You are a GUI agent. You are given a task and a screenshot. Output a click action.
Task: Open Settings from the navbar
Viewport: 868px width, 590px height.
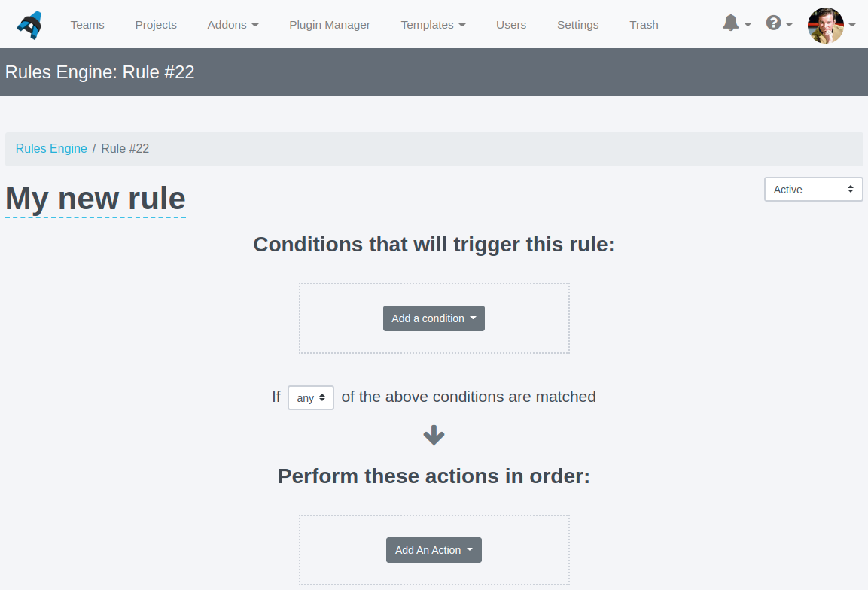tap(578, 25)
